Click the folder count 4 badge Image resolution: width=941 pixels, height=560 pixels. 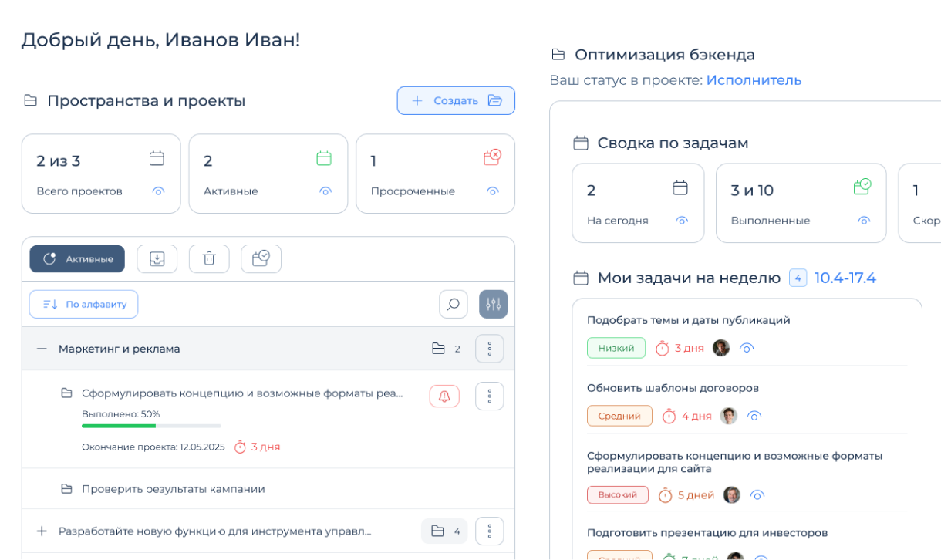click(445, 531)
